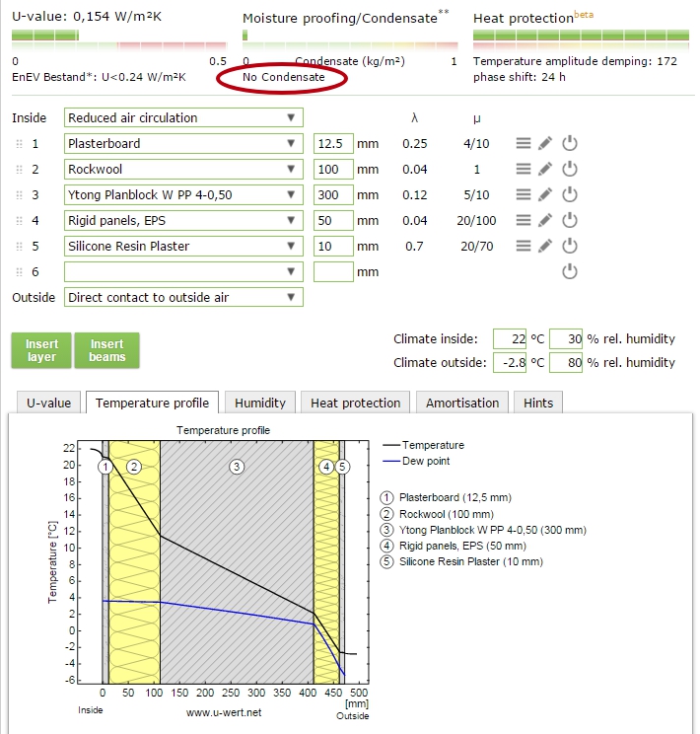Click the Moisture proofing condensate bar
Image resolution: width=700 pixels, height=734 pixels.
click(245, 36)
